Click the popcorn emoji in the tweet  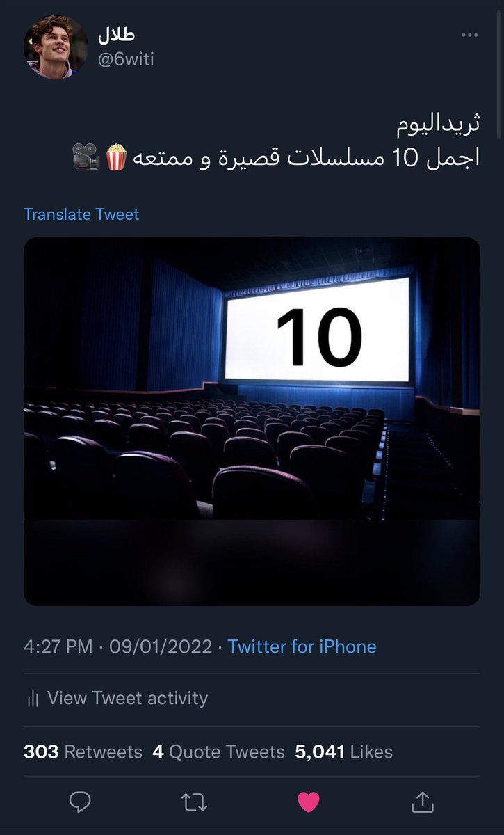pyautogui.click(x=116, y=157)
